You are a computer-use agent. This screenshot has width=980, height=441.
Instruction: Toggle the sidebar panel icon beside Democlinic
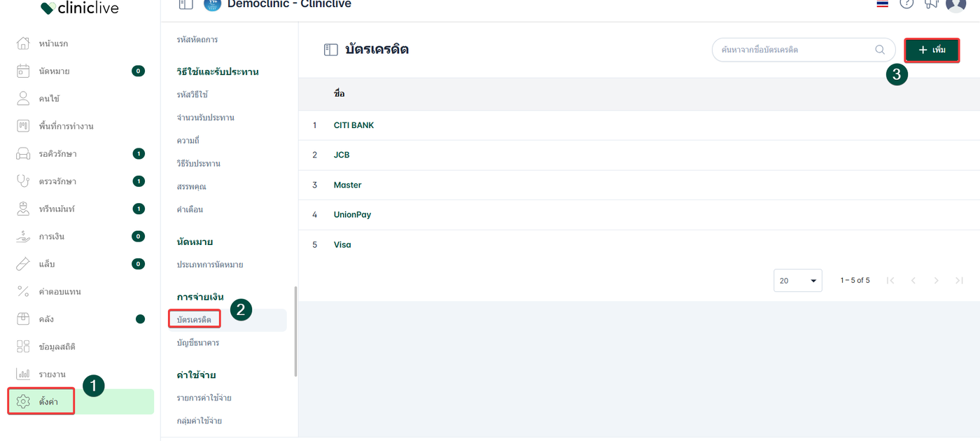pos(185,4)
